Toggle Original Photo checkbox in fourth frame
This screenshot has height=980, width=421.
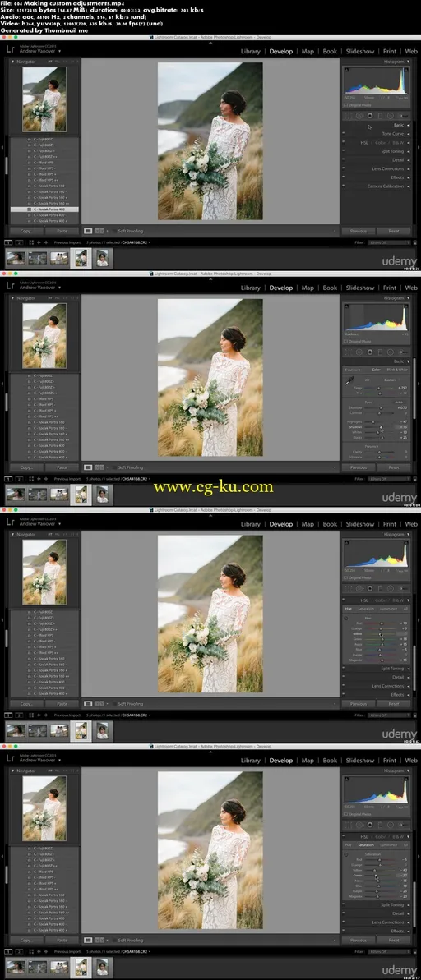[x=345, y=814]
